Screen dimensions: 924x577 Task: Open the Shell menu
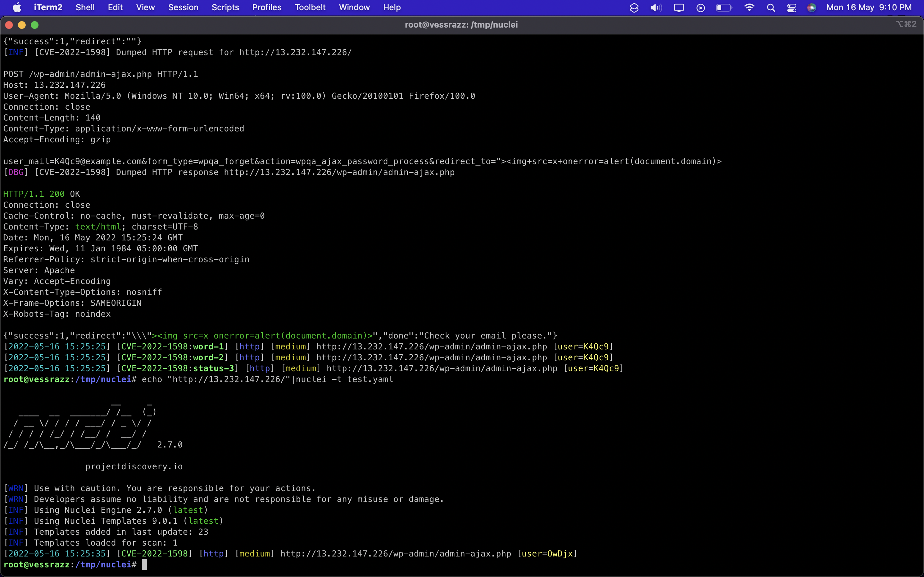coord(85,8)
